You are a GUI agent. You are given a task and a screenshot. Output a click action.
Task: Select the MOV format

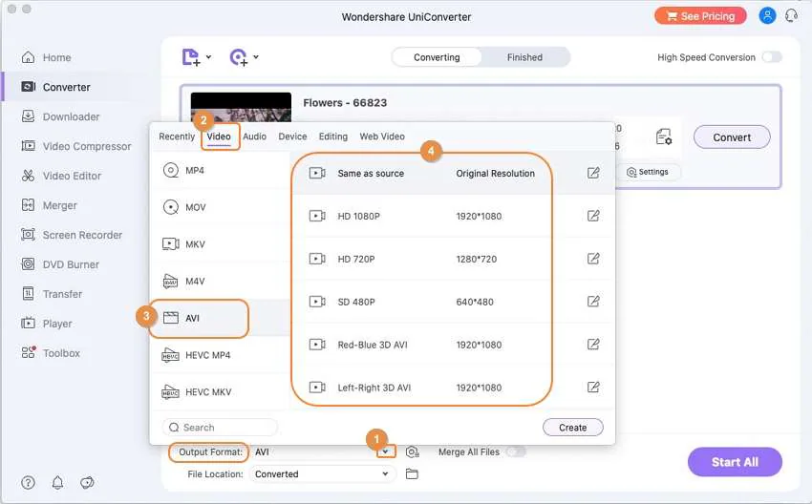click(x=220, y=207)
